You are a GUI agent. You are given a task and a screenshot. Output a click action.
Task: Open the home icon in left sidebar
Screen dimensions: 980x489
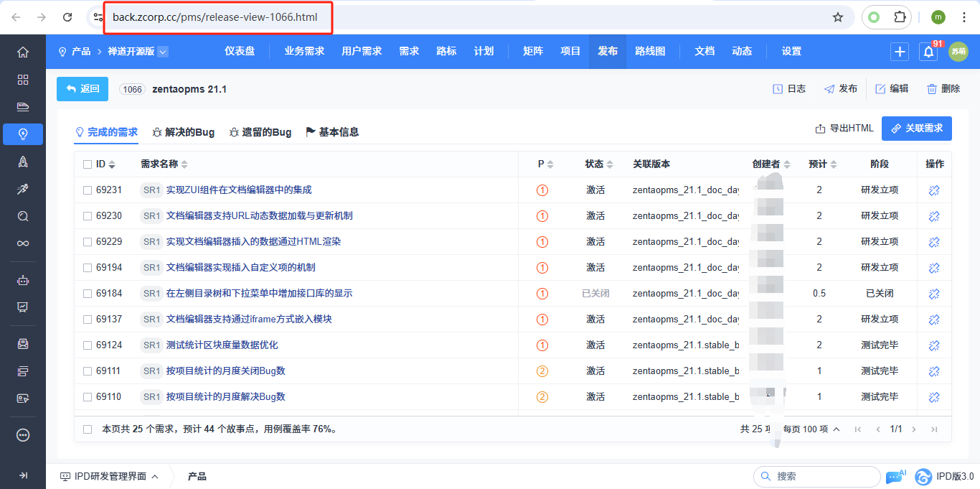(23, 52)
